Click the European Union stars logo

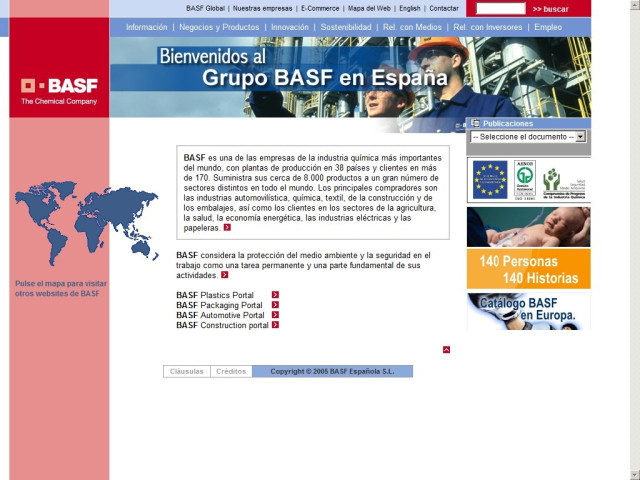point(490,180)
